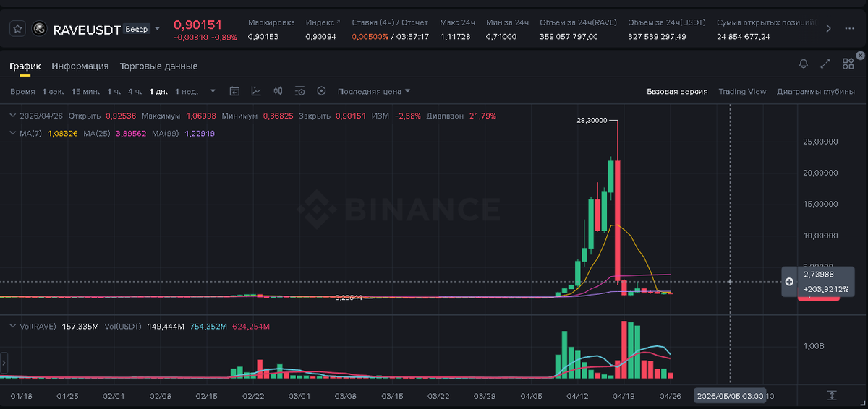The width and height of the screenshot is (868, 409).
Task: Collapse the OHLC data row chevron
Action: pyautogui.click(x=12, y=116)
